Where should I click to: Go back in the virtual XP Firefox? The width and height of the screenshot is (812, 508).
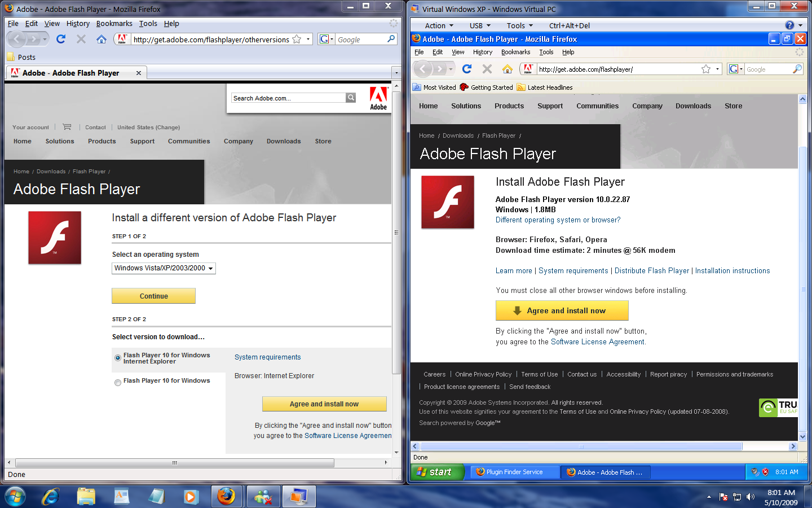coord(423,69)
